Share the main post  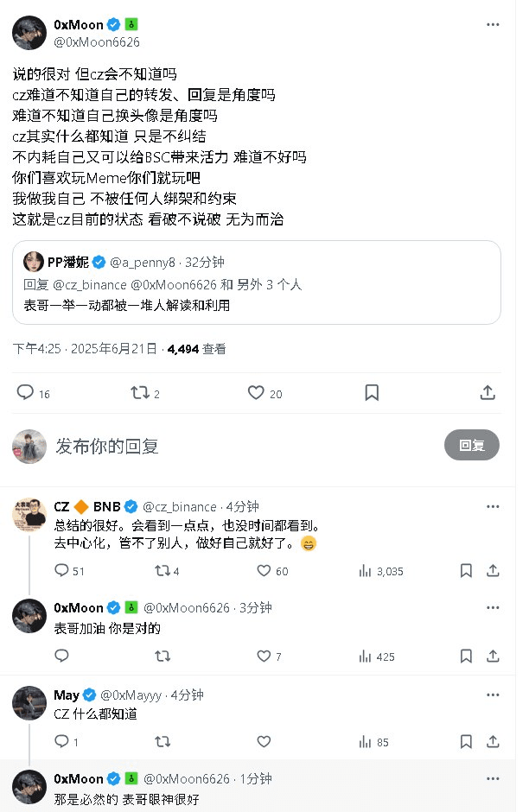pos(488,393)
